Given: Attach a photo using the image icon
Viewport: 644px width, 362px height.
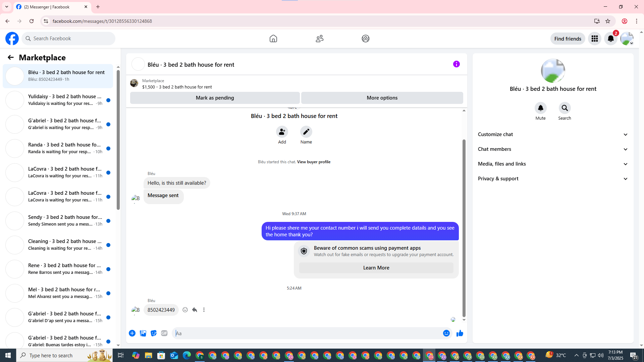Looking at the screenshot, I should coord(143,333).
